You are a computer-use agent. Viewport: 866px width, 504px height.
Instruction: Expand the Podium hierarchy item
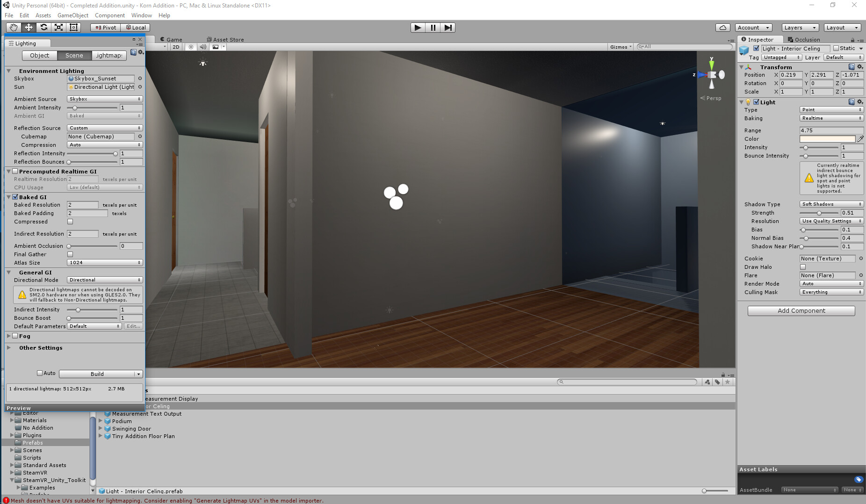[x=101, y=421]
